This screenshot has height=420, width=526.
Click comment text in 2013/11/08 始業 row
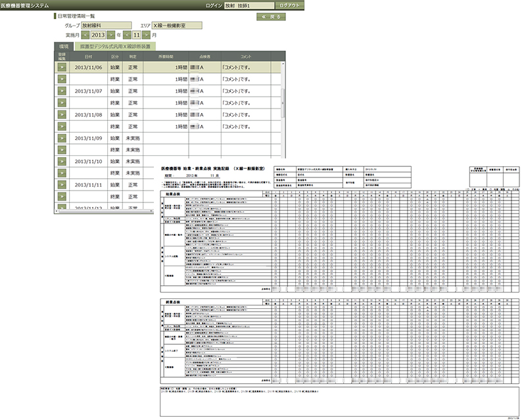pos(236,115)
